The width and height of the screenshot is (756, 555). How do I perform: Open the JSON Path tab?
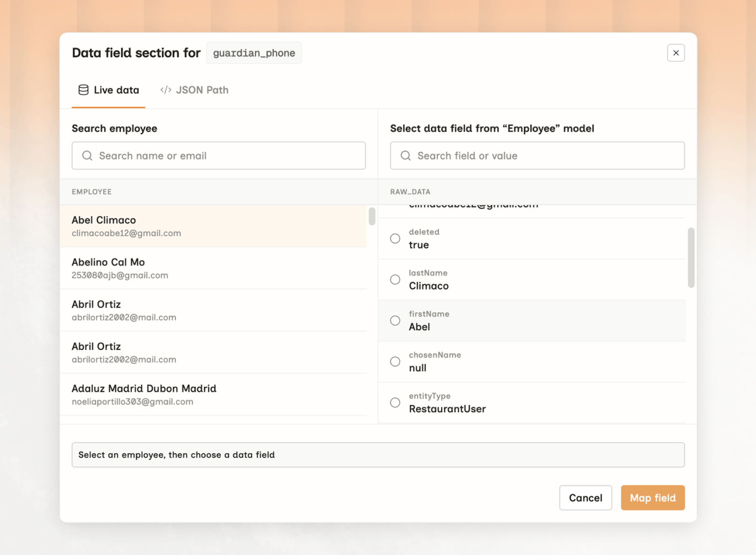[x=194, y=90]
